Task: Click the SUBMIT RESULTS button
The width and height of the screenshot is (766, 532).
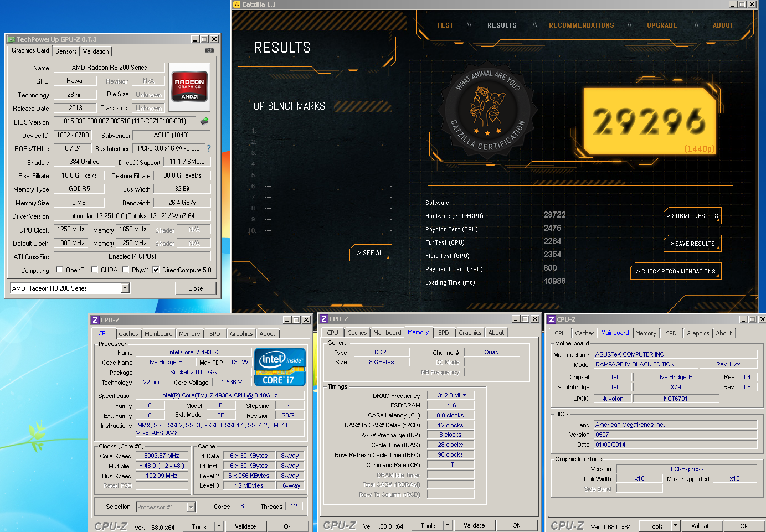Action: pyautogui.click(x=692, y=216)
